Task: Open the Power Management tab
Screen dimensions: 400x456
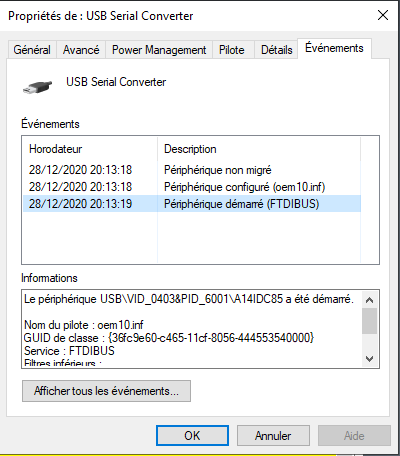Action: [159, 50]
